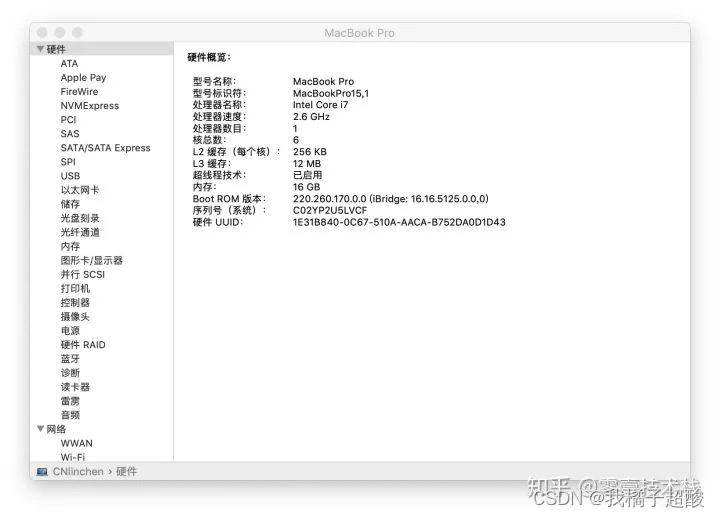Open the 蓝牙 entry
The height and width of the screenshot is (517, 720).
(70, 359)
